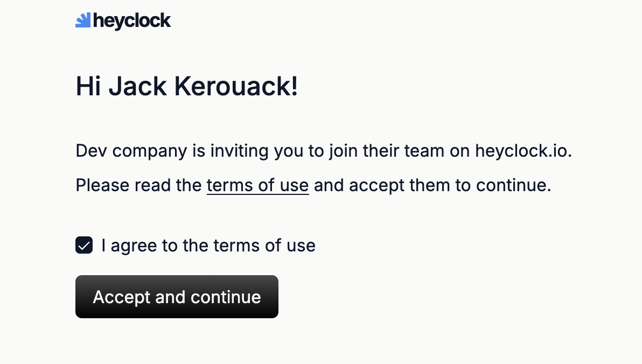This screenshot has height=364, width=642.
Task: Click the word "continue" on the dark button
Action: coord(226,297)
